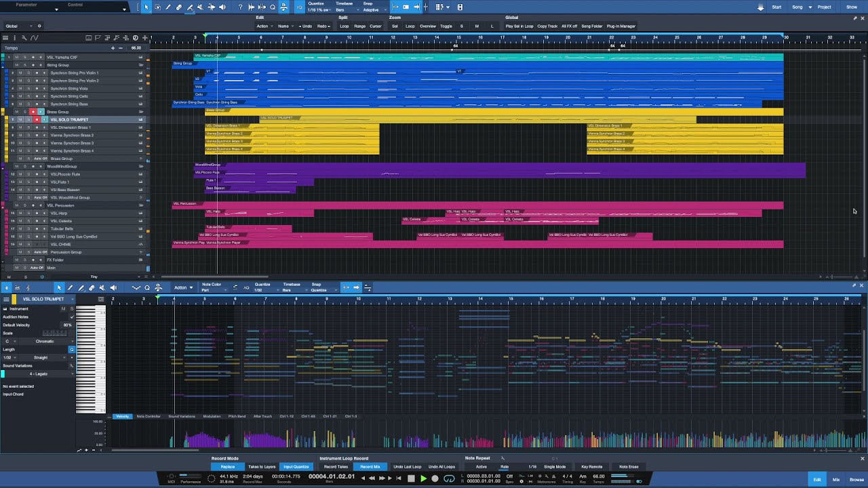Click the Record button in transport
This screenshot has height=488, width=868.
[x=435, y=478]
